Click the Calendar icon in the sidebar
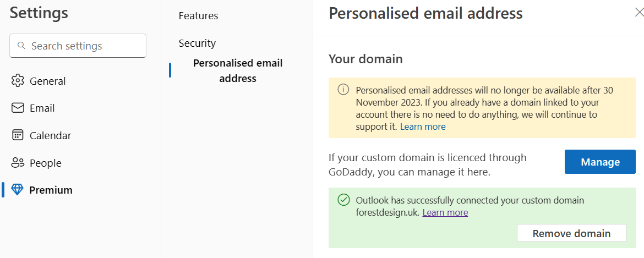 point(18,135)
